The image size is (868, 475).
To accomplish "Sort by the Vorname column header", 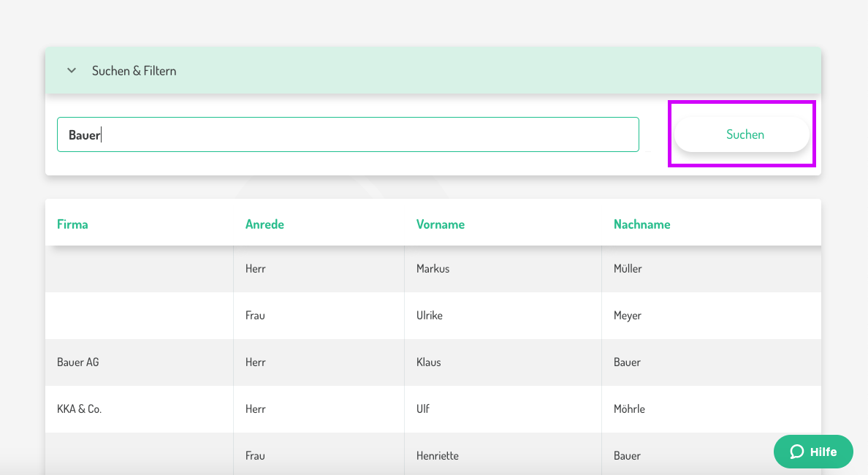I will click(x=440, y=224).
